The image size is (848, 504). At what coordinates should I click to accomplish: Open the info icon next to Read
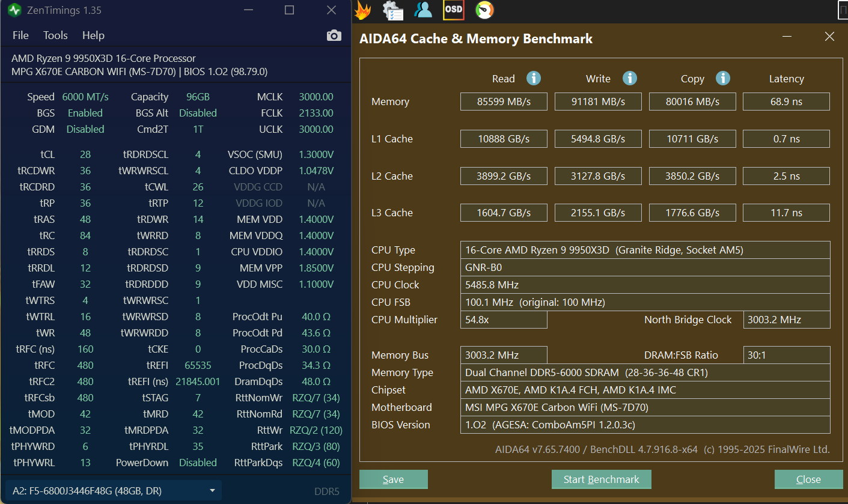click(x=534, y=78)
